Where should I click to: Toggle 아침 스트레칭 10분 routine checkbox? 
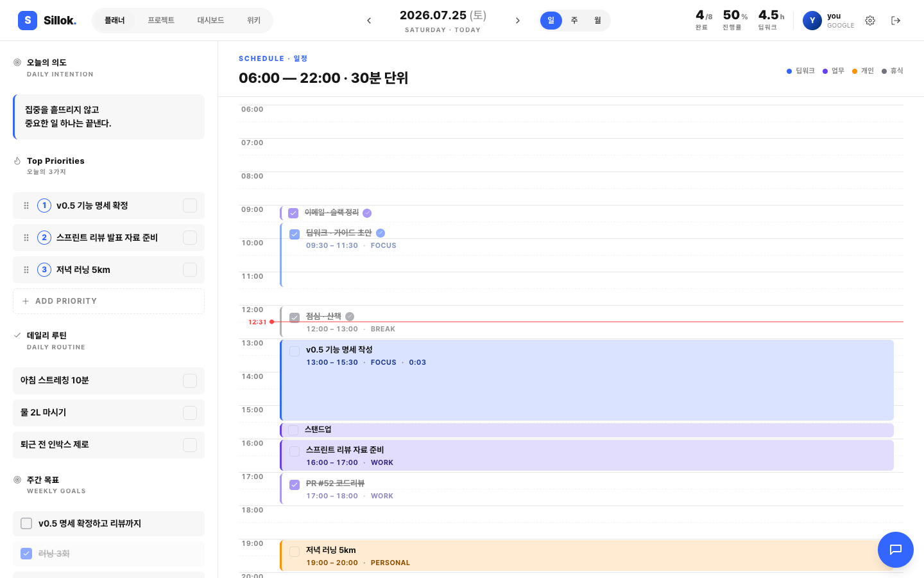190,381
